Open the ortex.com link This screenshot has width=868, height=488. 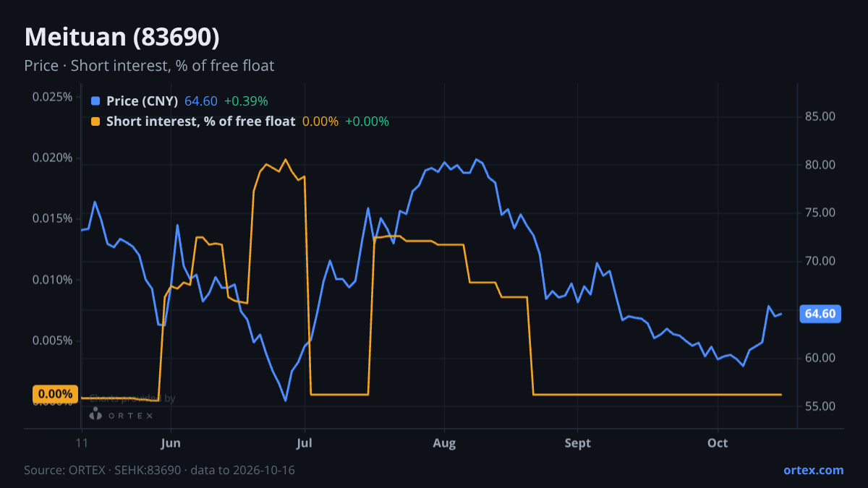pyautogui.click(x=814, y=470)
